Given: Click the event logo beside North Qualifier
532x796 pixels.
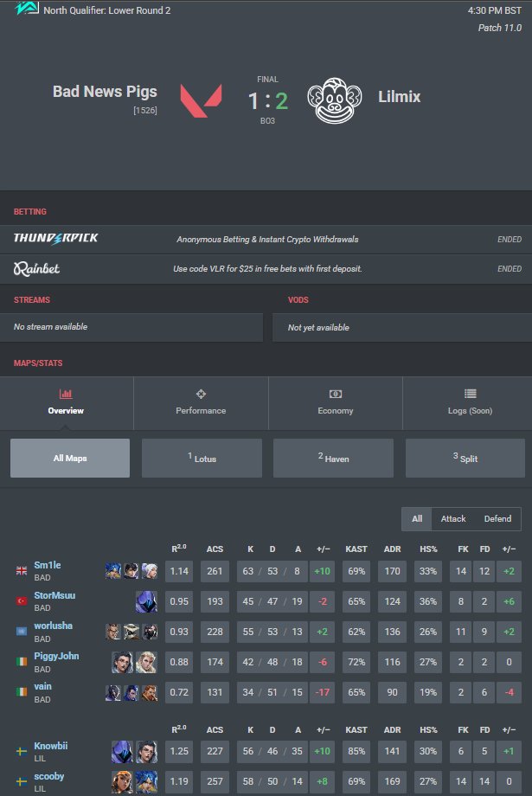Looking at the screenshot, I should (27, 8).
